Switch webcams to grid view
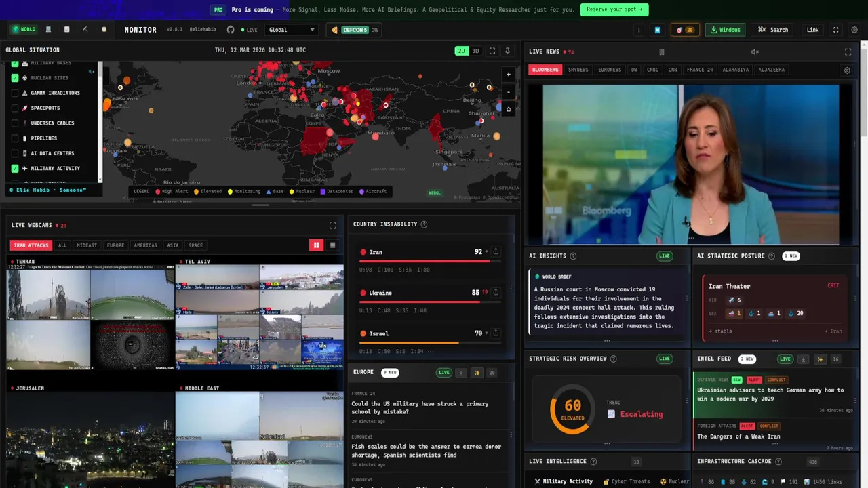 pyautogui.click(x=316, y=245)
